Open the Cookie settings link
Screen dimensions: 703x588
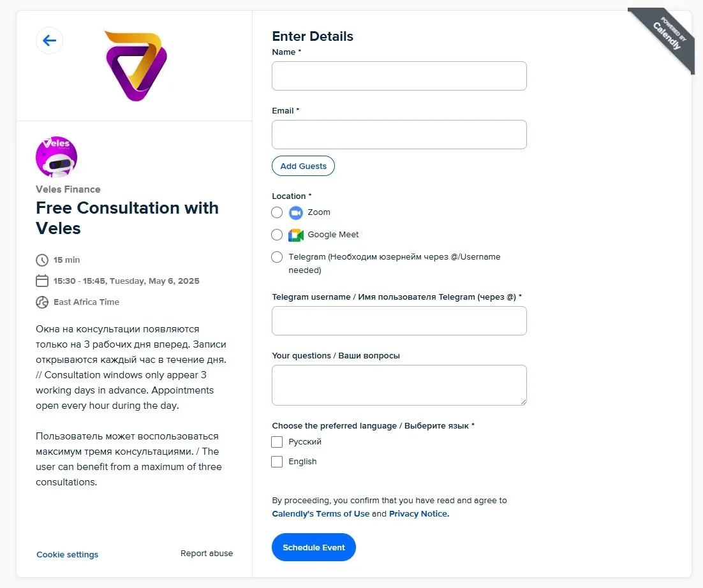67,555
